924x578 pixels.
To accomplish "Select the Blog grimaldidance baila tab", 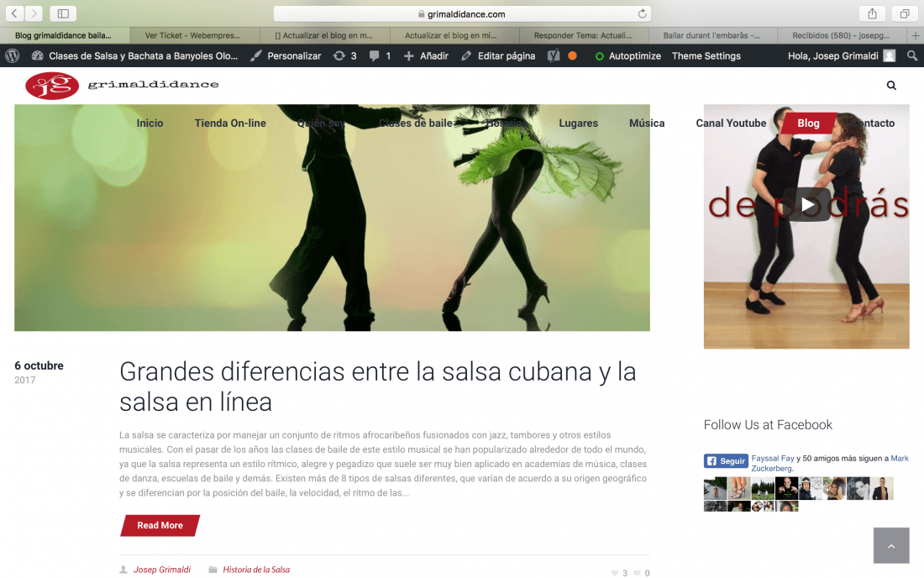I will [64, 35].
